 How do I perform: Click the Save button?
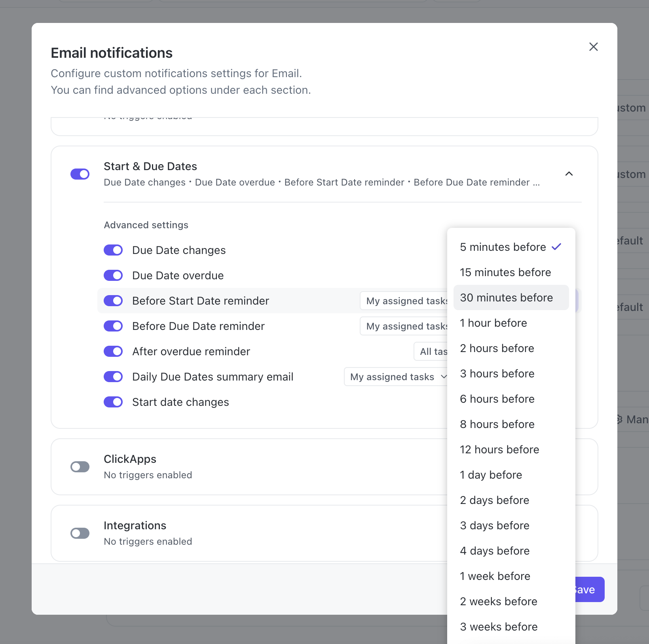(x=590, y=589)
